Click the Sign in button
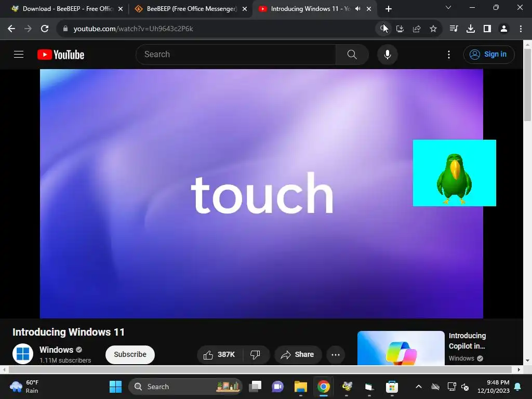Screen dimensions: 532x399 point(489,54)
